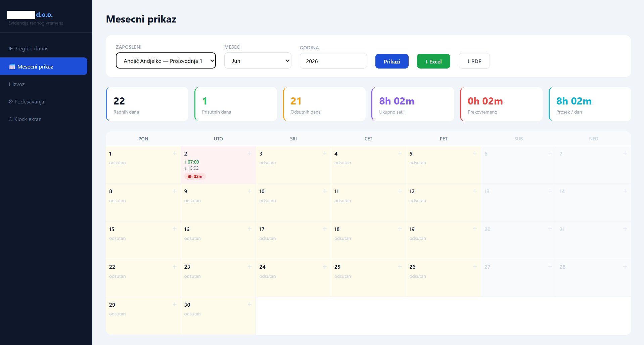Image resolution: width=644 pixels, height=345 pixels.
Task: Add entry with plus on day 30
Action: 249,304
